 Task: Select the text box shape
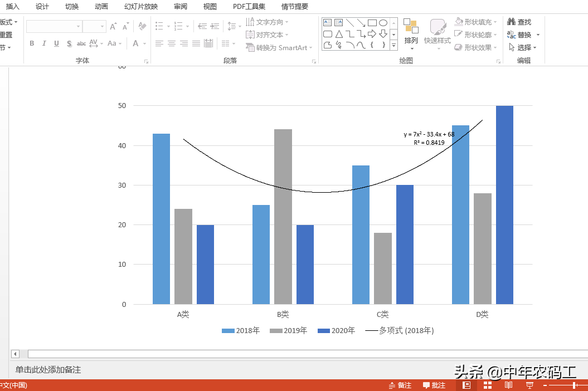[327, 22]
